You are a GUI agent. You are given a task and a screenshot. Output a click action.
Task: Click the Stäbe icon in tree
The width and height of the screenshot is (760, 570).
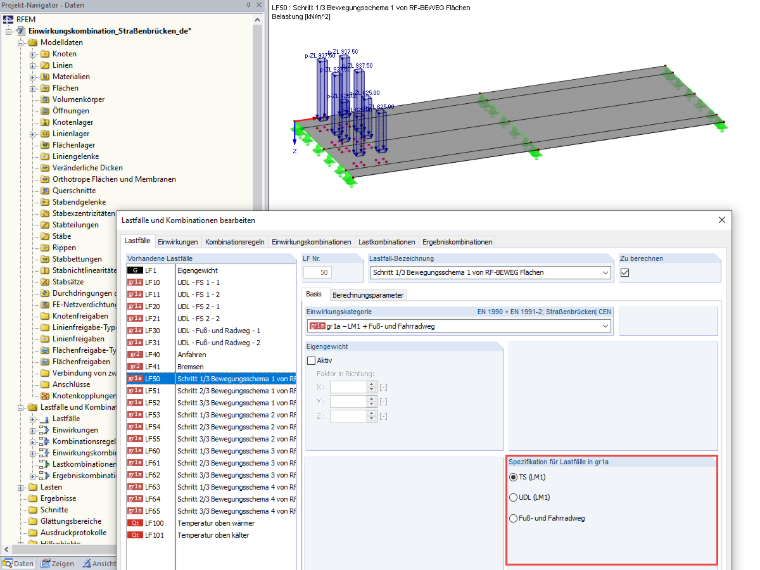pos(45,236)
